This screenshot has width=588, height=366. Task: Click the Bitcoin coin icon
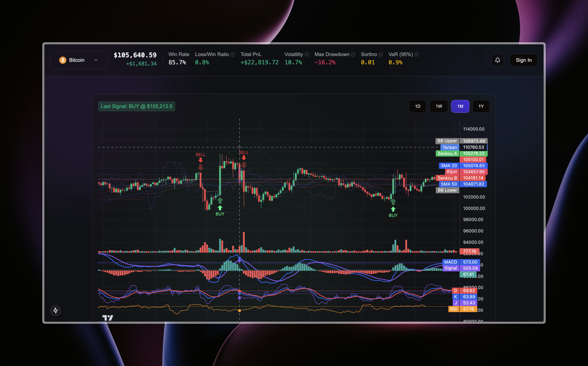63,60
